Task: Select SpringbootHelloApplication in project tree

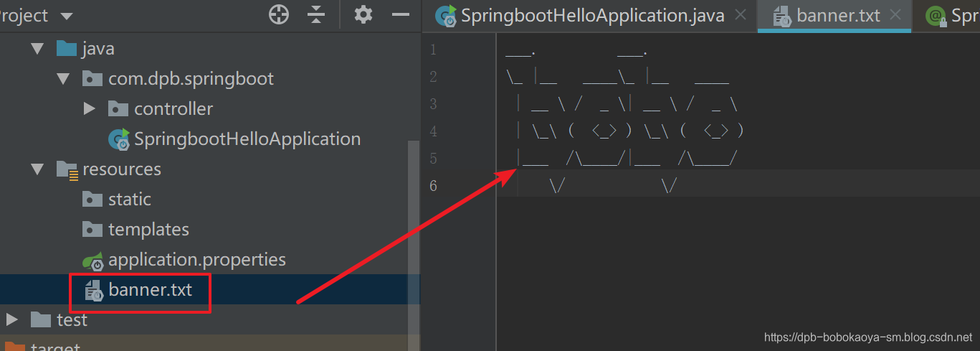Action: click(x=247, y=139)
